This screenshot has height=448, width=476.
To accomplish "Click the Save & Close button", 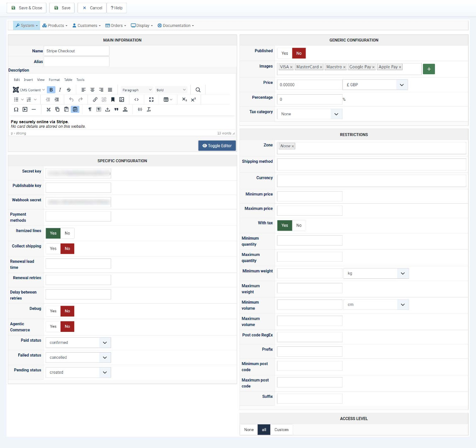I will point(27,8).
